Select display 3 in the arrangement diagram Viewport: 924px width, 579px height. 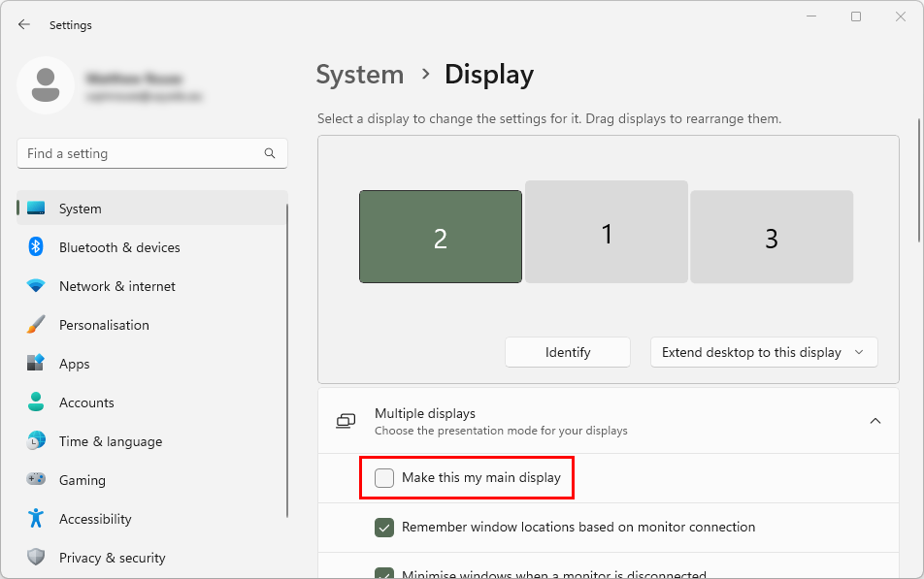coord(772,236)
